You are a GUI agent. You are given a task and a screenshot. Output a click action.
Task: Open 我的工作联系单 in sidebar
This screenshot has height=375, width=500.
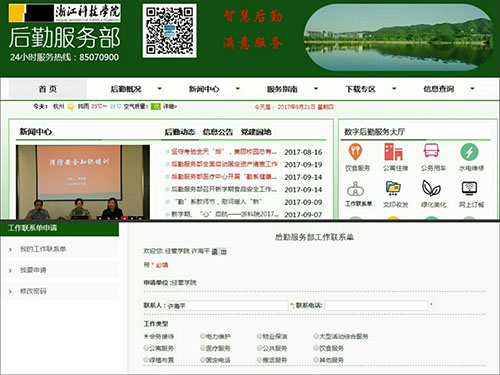tap(43, 249)
